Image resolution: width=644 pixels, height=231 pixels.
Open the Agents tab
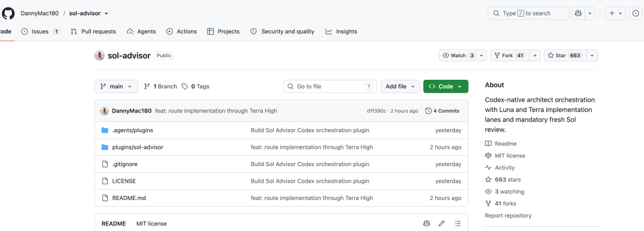(x=141, y=32)
